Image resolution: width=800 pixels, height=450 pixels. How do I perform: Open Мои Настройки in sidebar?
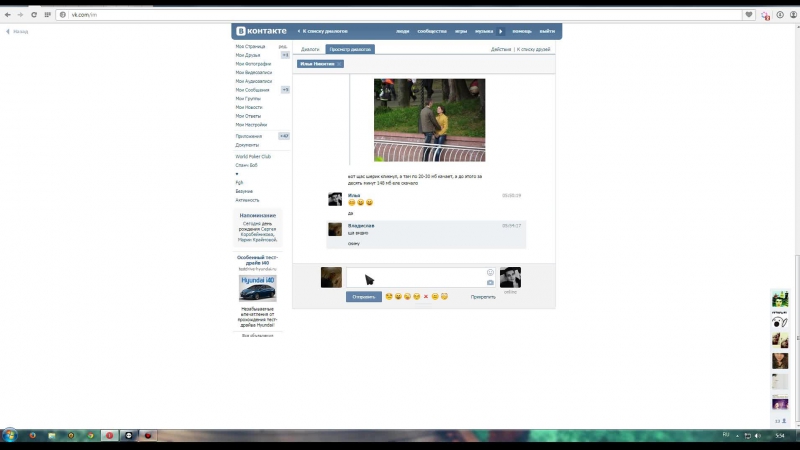251,124
